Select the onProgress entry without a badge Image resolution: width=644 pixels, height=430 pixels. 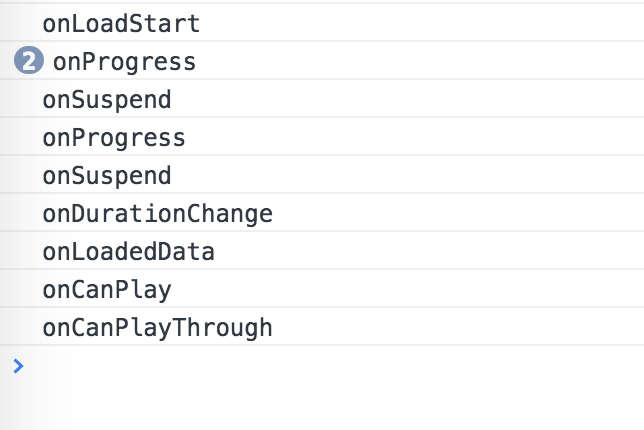[x=114, y=138]
